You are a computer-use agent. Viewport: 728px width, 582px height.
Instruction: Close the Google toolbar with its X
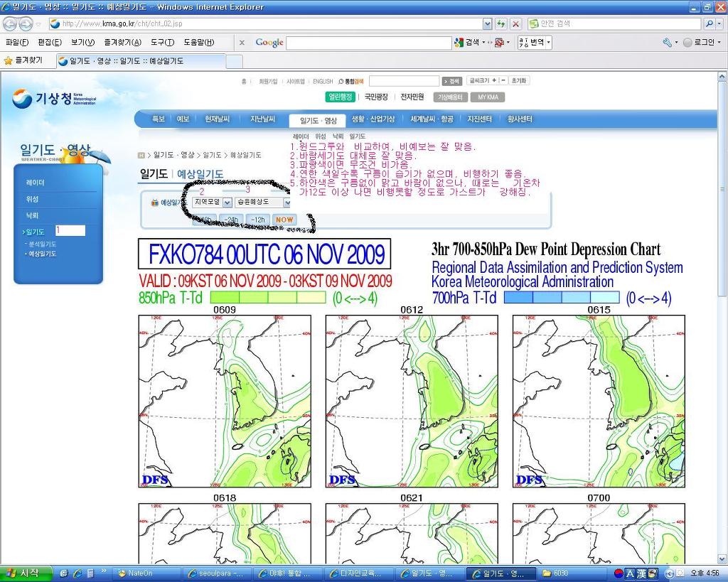242,42
